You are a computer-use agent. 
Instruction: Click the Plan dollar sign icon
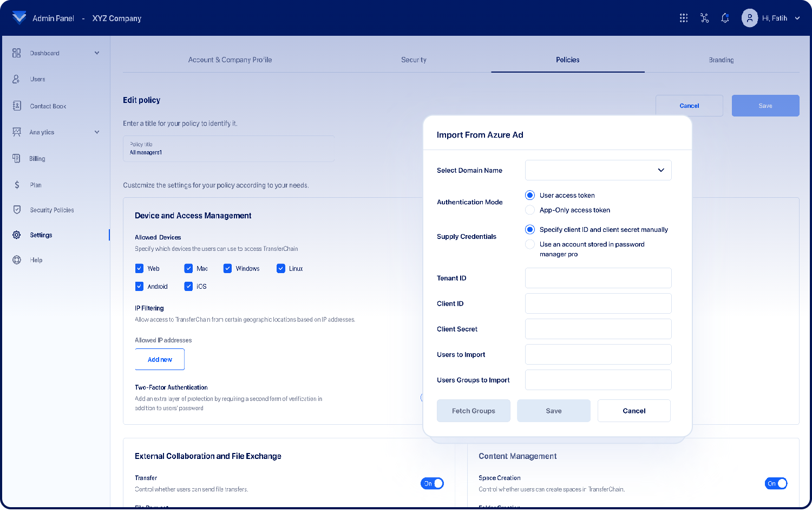[x=17, y=185]
